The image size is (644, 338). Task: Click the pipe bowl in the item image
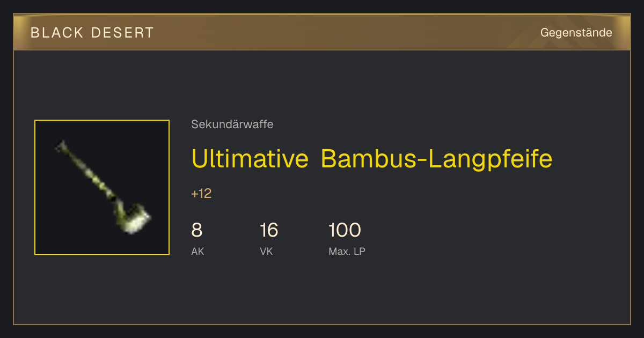point(134,219)
